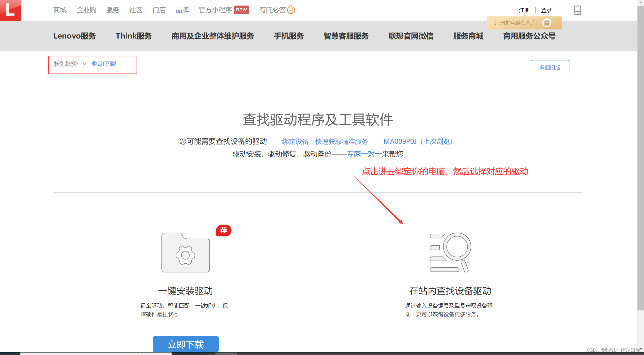This screenshot has width=644, height=355.
Task: Click the mobile phone icon in header
Action: 577,10
